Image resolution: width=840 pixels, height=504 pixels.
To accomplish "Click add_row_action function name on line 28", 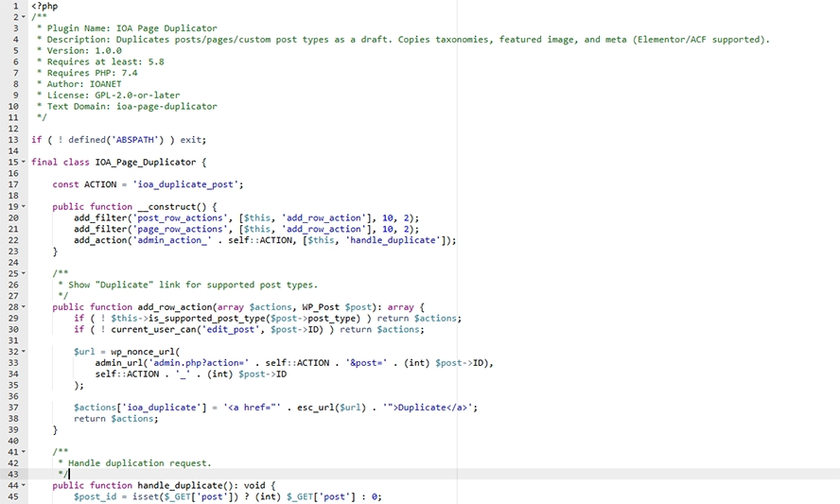I will click(x=175, y=307).
